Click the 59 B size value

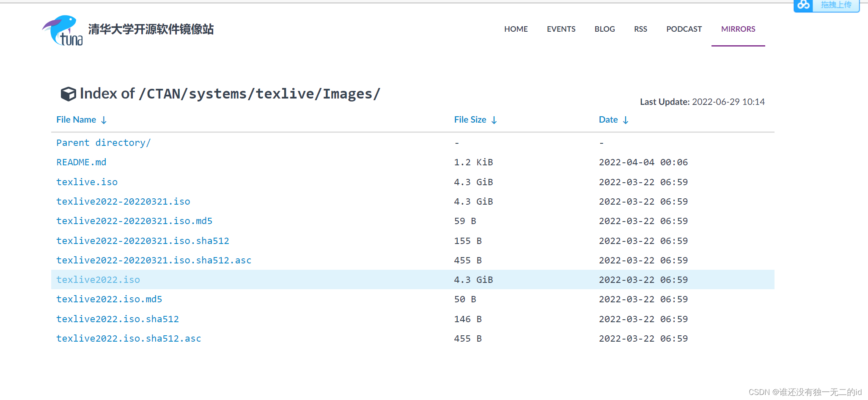465,221
